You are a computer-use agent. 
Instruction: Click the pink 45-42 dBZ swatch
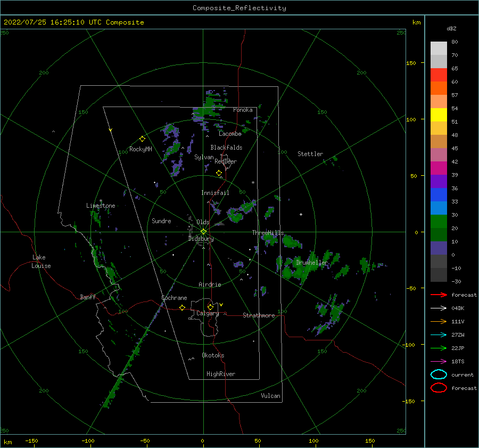tap(439, 155)
